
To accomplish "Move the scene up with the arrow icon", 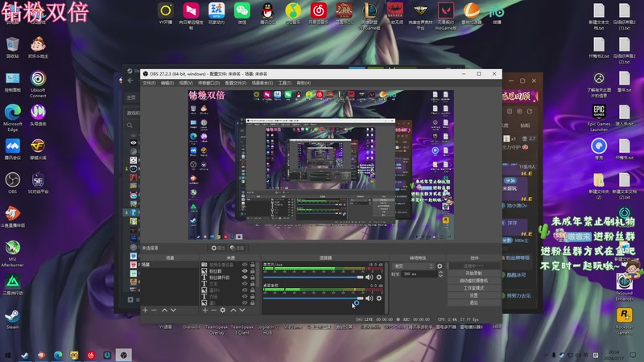I will pos(164,311).
